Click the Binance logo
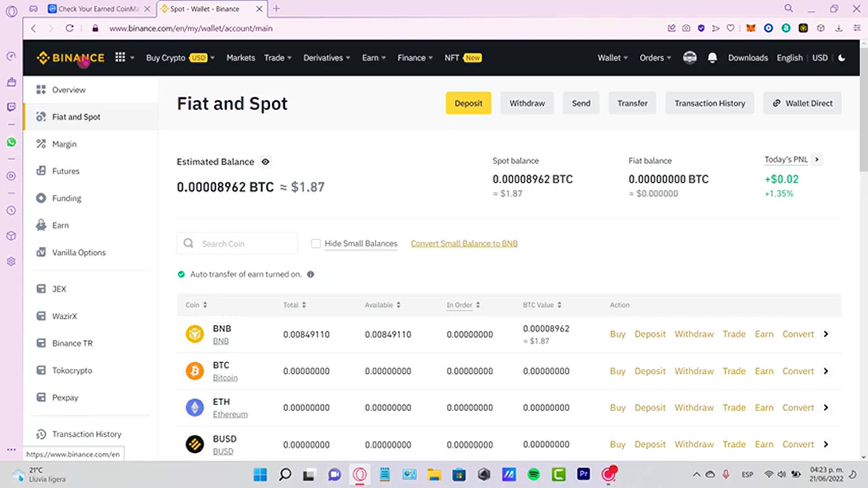This screenshot has width=868, height=488. click(x=71, y=58)
